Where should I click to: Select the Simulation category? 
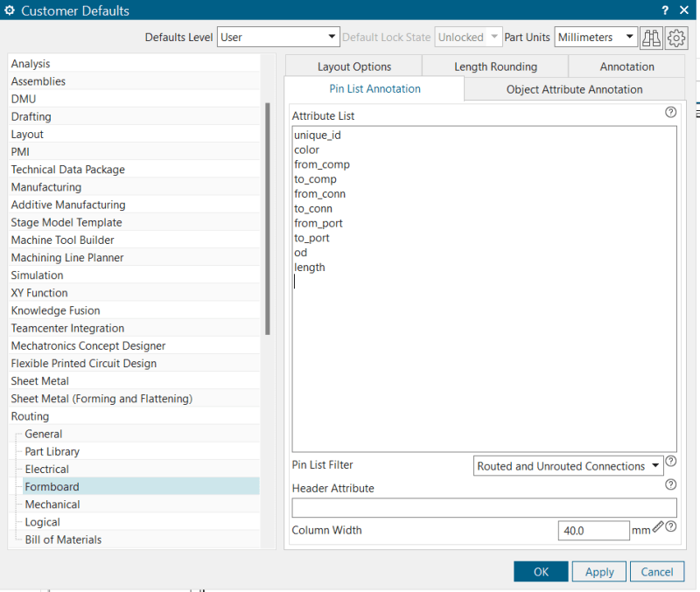[37, 275]
